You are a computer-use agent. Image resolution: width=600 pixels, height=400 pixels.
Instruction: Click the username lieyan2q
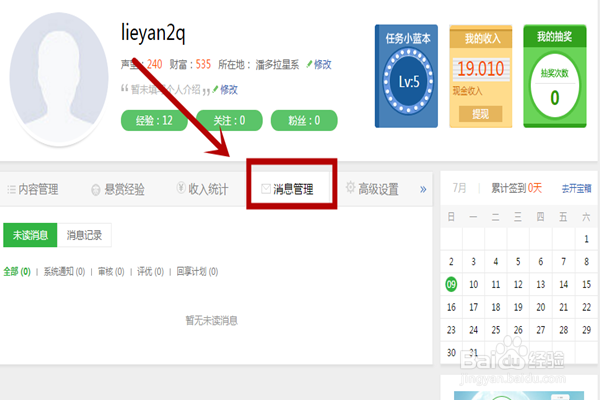(153, 32)
